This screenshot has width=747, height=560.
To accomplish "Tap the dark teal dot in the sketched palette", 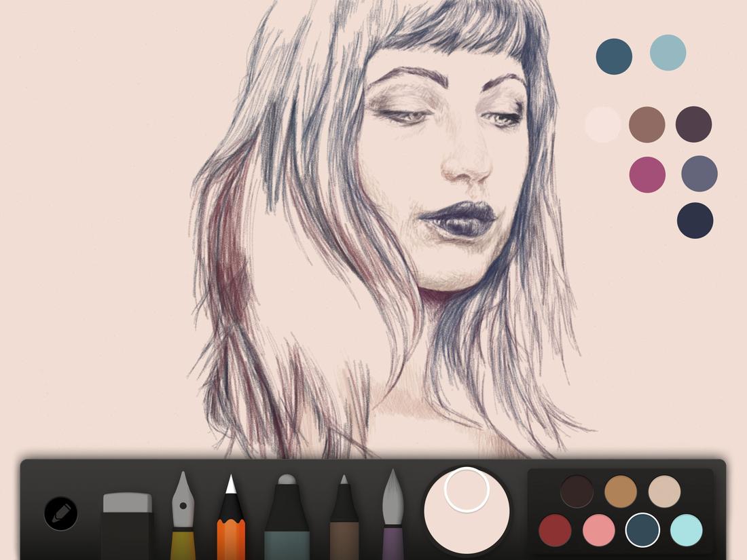I will [x=613, y=56].
